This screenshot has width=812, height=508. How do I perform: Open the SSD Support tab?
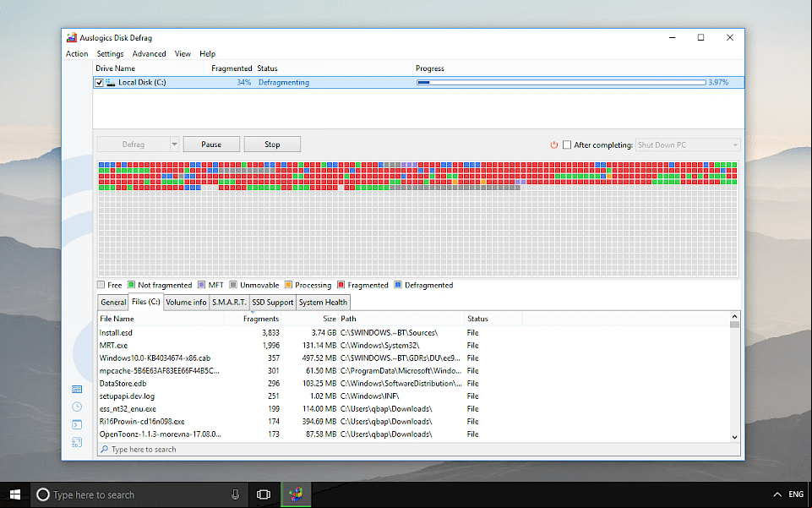(272, 303)
